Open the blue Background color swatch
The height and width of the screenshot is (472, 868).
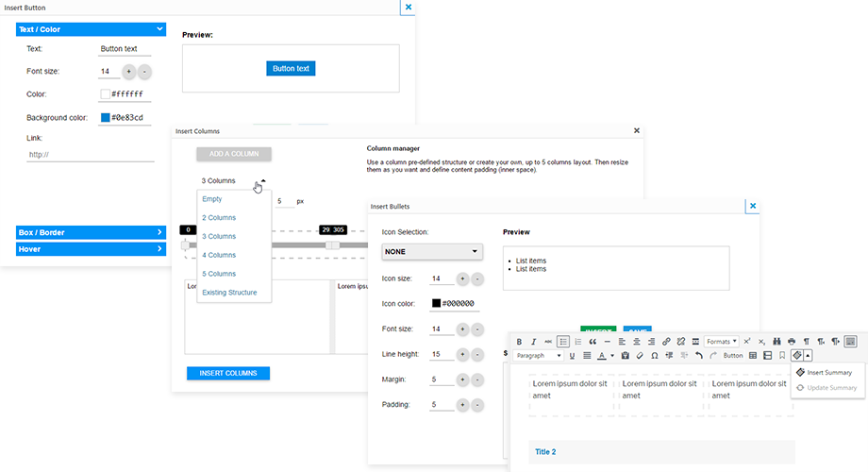pos(105,117)
